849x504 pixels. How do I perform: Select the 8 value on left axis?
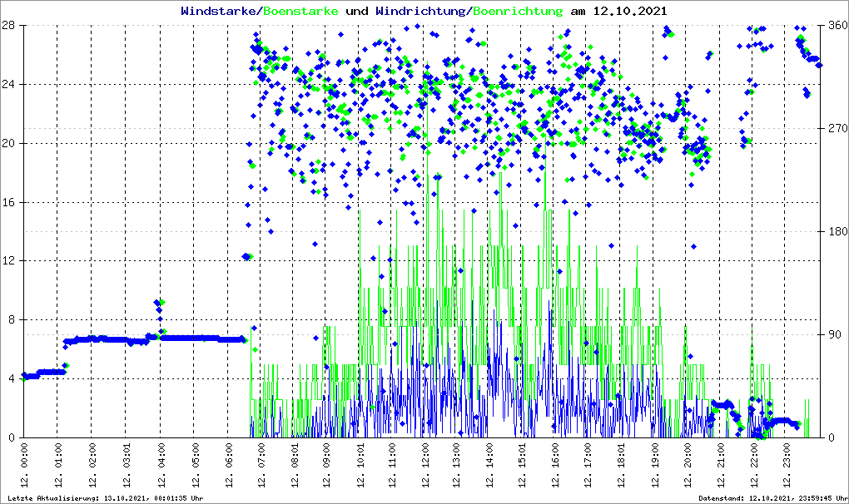12,320
